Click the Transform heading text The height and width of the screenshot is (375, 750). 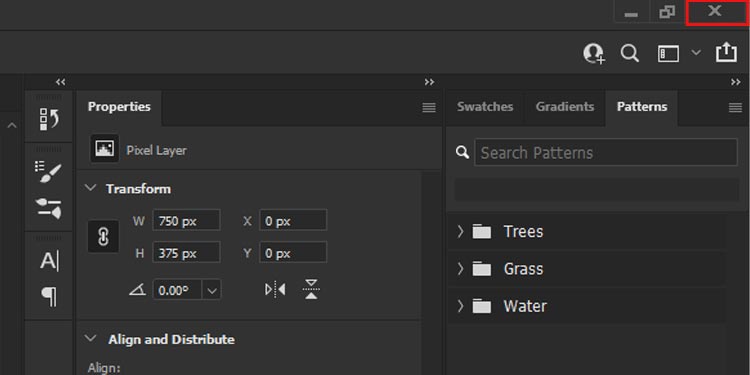pos(138,188)
